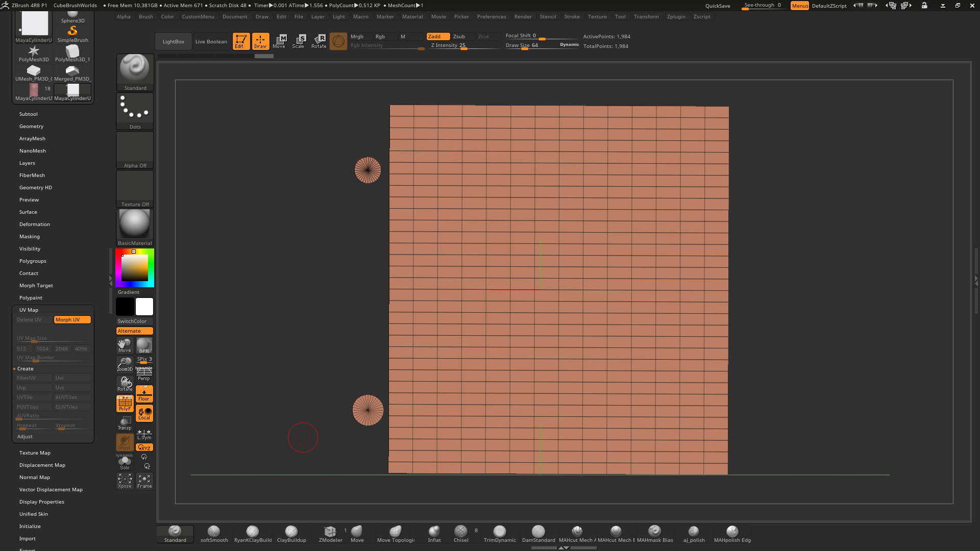Click the Live Boolean button

pos(211,41)
